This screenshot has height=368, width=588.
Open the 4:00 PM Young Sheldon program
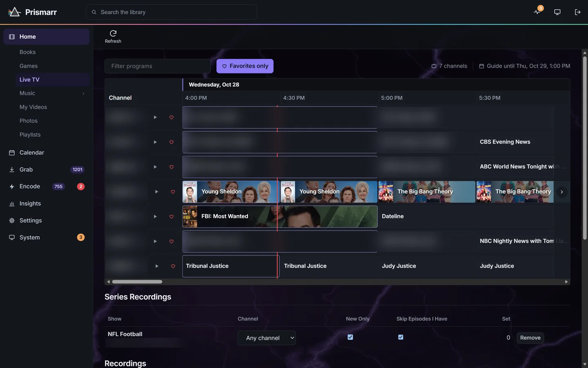[x=231, y=192]
